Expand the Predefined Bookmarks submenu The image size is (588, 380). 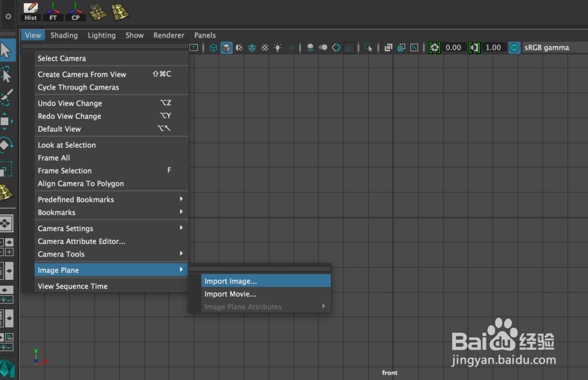coord(111,199)
